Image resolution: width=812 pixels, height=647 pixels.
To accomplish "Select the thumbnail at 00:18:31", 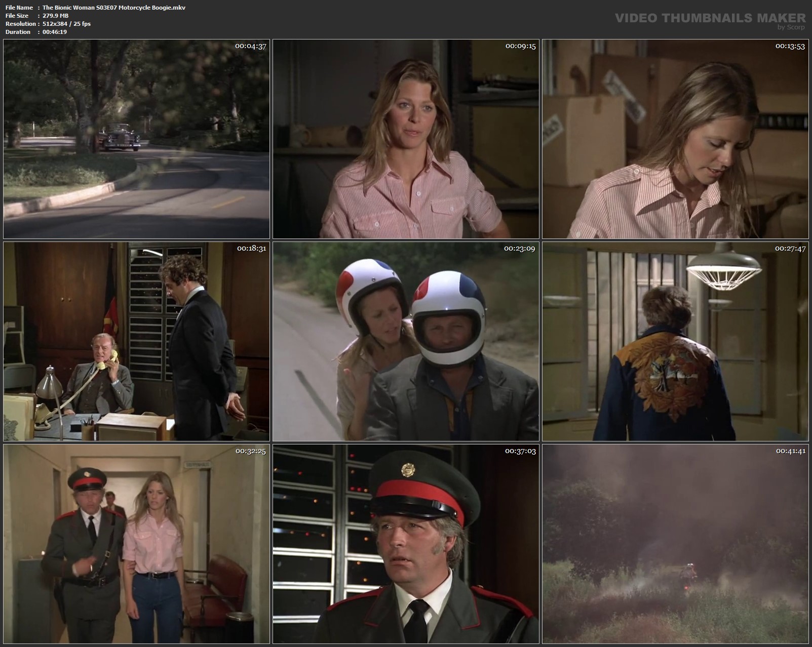I will click(136, 341).
